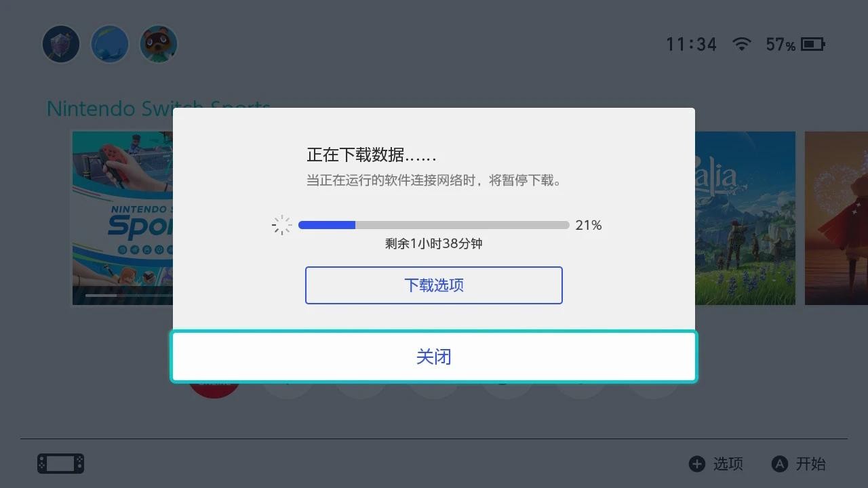Open 下载选项 download options
868x488 pixels.
coord(434,285)
